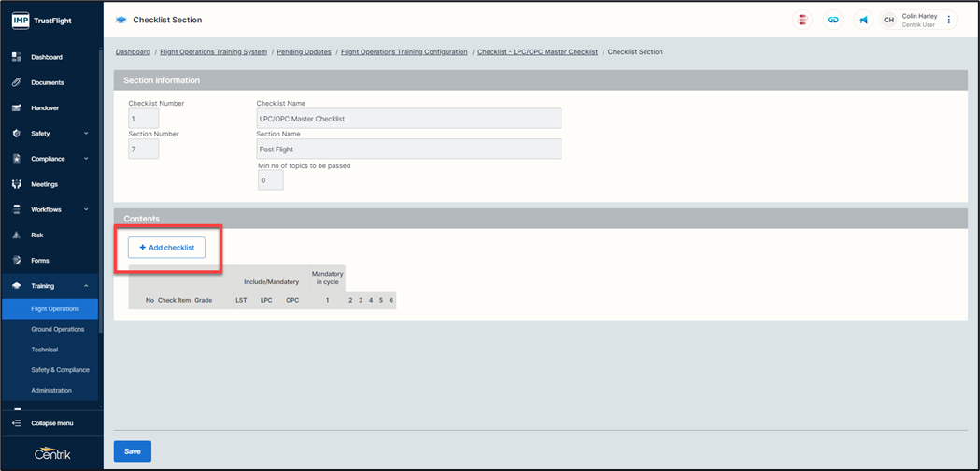
Task: Click the Section Name input field
Action: [x=408, y=149]
